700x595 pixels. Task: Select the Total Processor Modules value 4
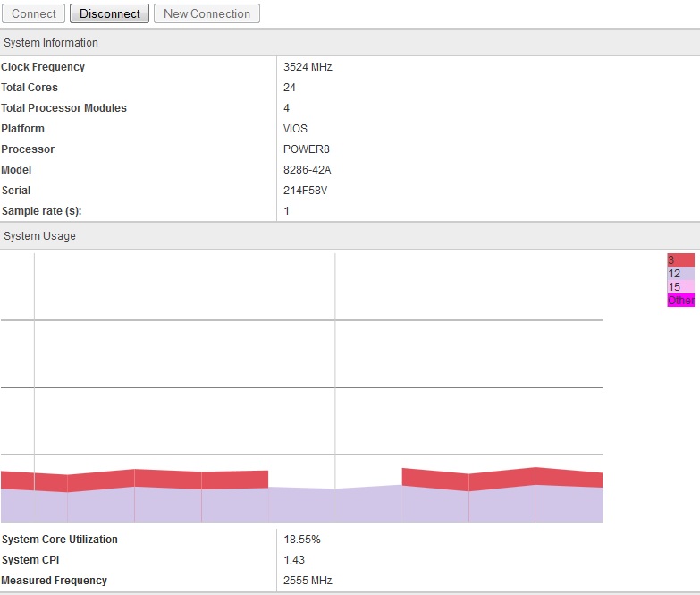287,108
